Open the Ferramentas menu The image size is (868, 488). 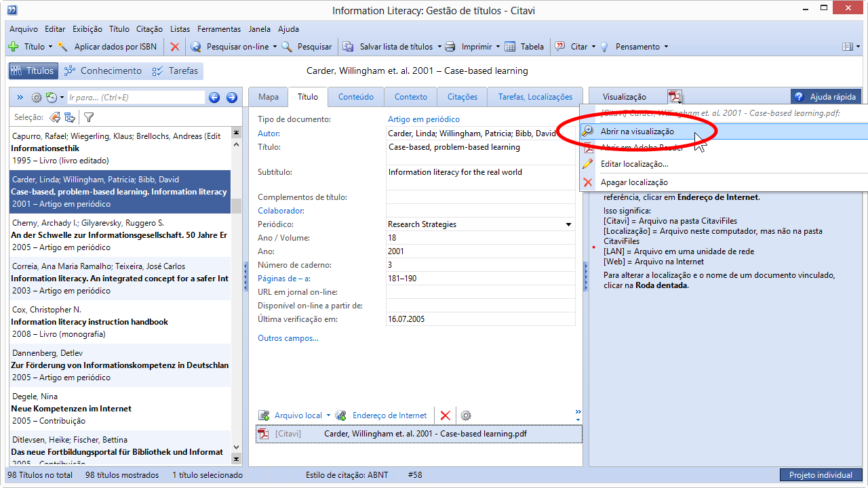pyautogui.click(x=219, y=29)
